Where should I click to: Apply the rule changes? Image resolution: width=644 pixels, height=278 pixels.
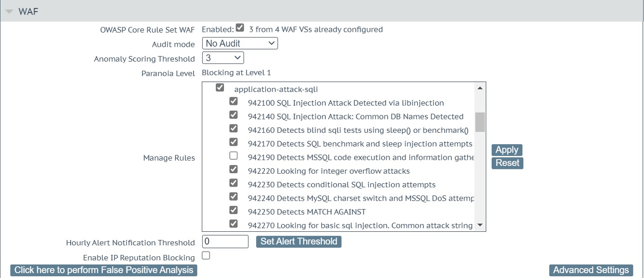[507, 150]
